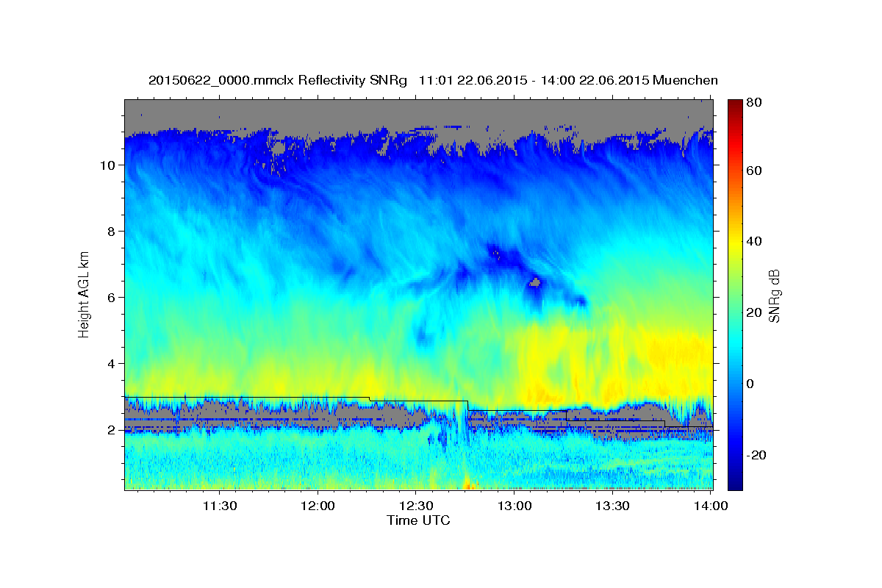Click the 'SNRg dB' colorbar label
Image resolution: width=882 pixels, height=588 pixels.
(773, 295)
